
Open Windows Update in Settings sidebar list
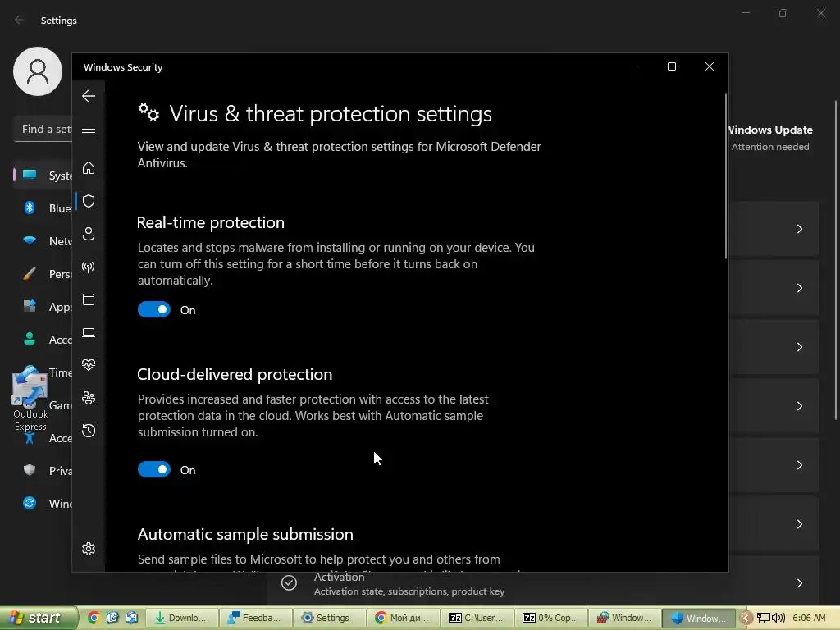(43, 504)
